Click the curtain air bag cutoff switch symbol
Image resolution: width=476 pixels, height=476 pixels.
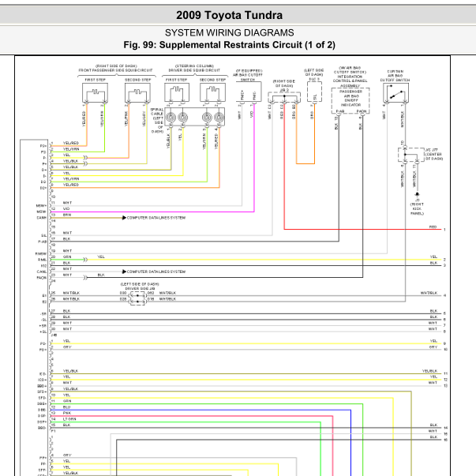(395, 93)
